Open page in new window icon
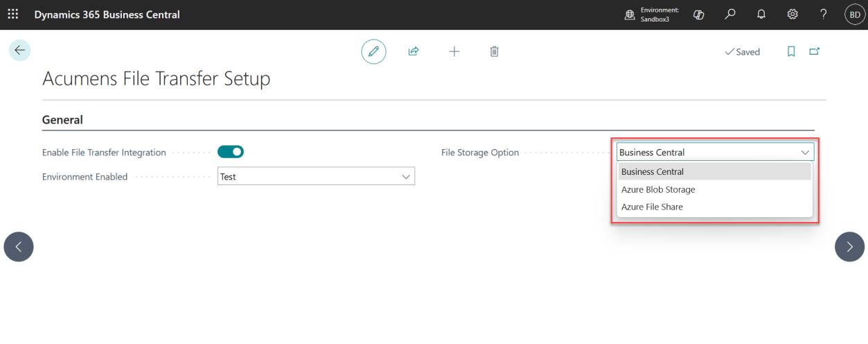Screen dimensions: 868x344 (x=814, y=51)
